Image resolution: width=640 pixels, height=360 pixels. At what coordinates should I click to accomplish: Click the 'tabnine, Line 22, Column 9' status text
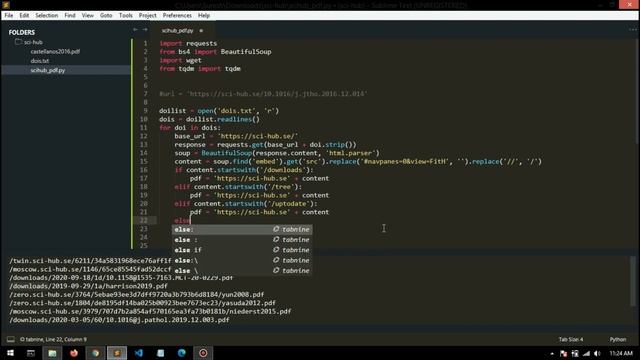(x=53, y=340)
